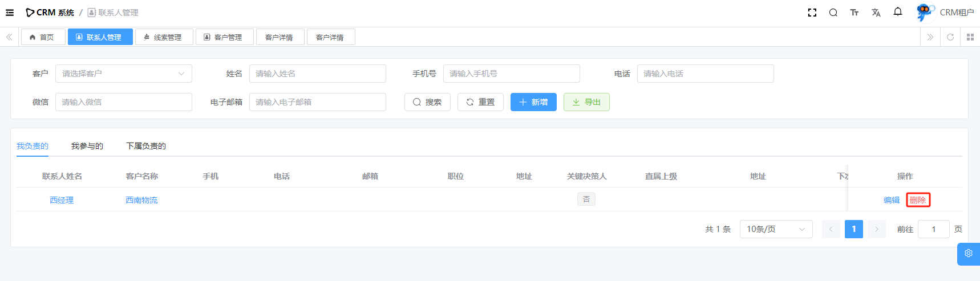Open the 线索管理 page tab

(164, 37)
